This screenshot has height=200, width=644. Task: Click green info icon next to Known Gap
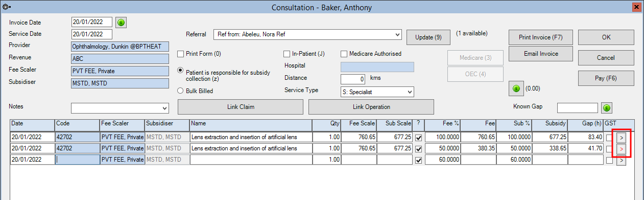[x=607, y=108]
